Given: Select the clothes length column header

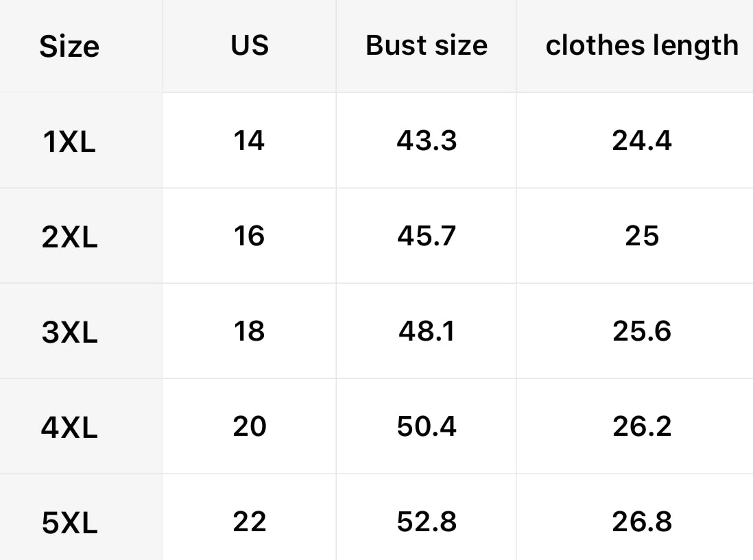Looking at the screenshot, I should point(642,45).
